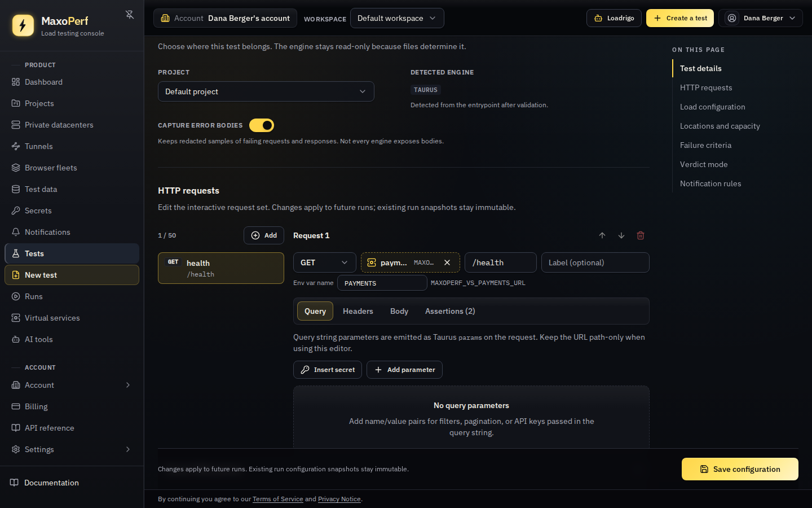Image resolution: width=812 pixels, height=508 pixels.
Task: Open Dashboard from the sidebar
Action: click(72, 82)
